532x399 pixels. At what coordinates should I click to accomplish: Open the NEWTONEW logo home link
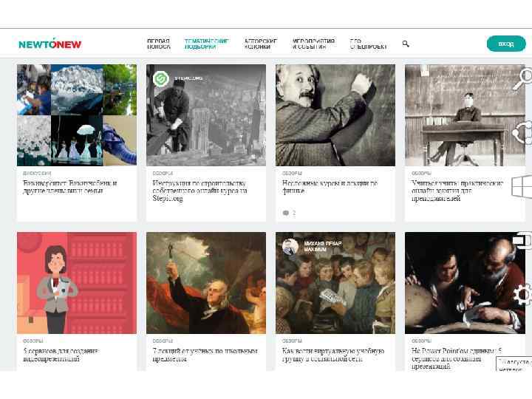[50, 44]
